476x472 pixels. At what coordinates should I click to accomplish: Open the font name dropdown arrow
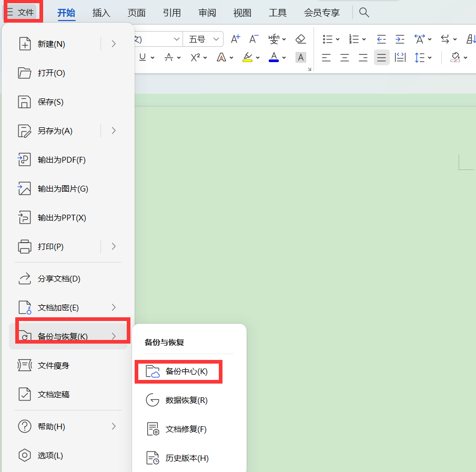pos(176,39)
